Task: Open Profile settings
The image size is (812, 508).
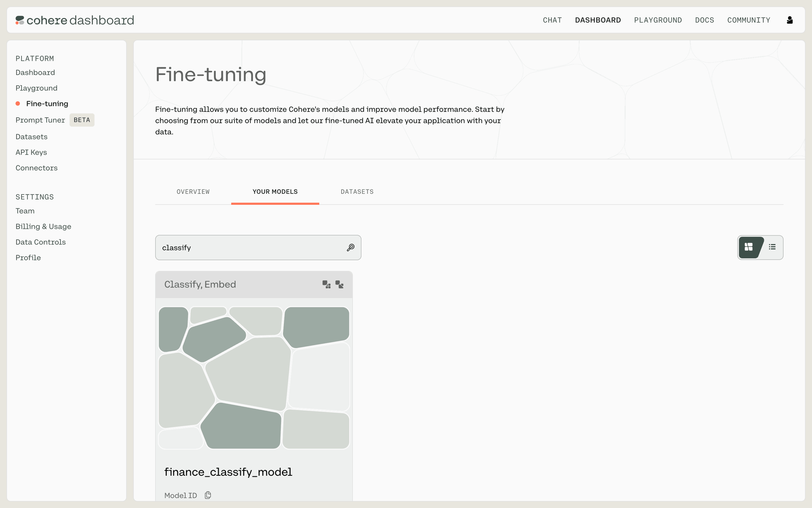Action: (28, 258)
